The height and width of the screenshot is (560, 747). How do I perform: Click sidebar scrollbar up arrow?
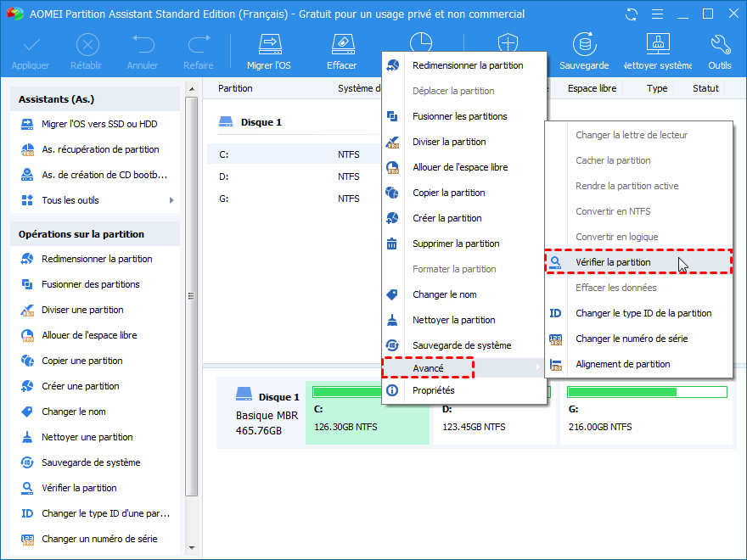(x=192, y=89)
